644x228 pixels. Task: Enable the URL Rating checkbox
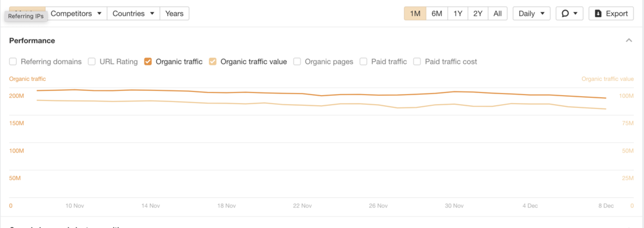point(92,61)
